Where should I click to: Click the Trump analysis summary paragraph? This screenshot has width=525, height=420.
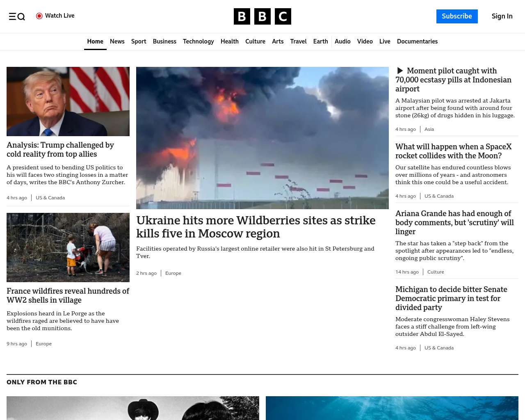tap(67, 175)
